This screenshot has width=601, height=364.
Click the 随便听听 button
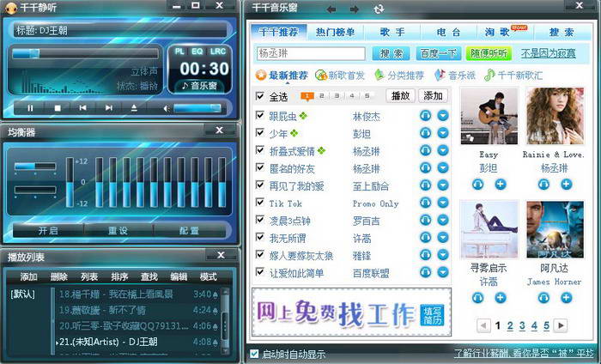(x=488, y=53)
